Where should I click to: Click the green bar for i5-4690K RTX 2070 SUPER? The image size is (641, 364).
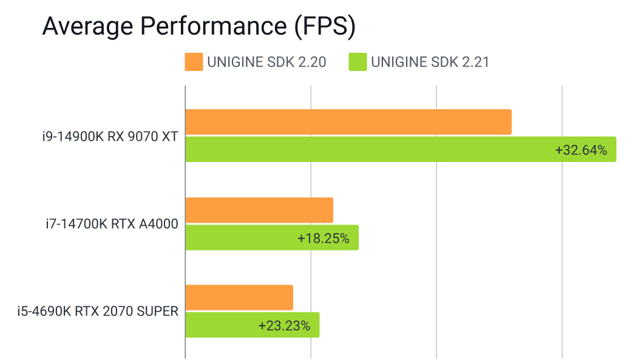coord(253,325)
